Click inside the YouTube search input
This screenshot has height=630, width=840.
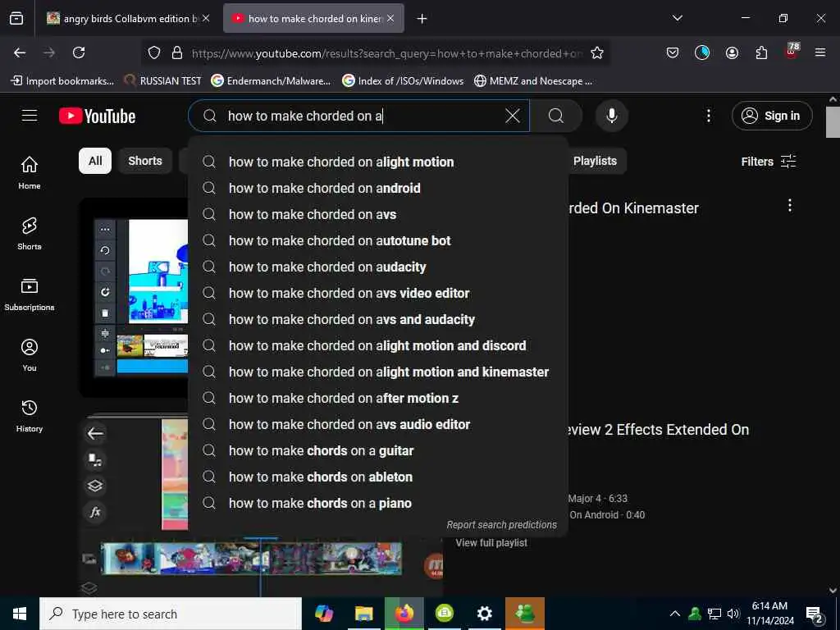click(x=359, y=116)
